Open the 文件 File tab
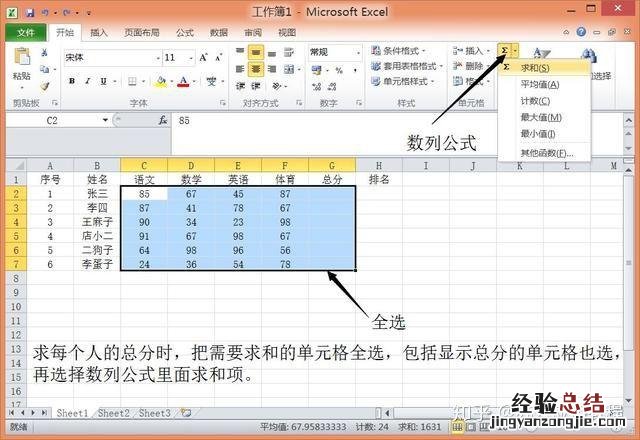640x440 pixels. coord(26,33)
